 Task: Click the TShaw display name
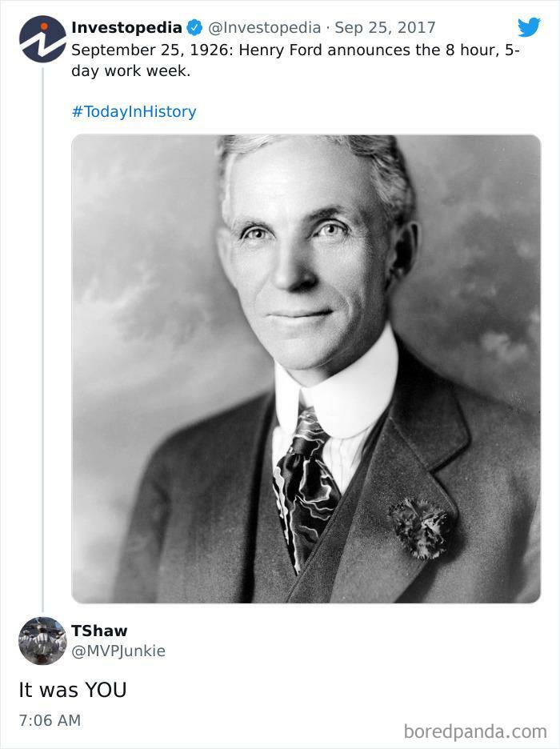[99, 631]
